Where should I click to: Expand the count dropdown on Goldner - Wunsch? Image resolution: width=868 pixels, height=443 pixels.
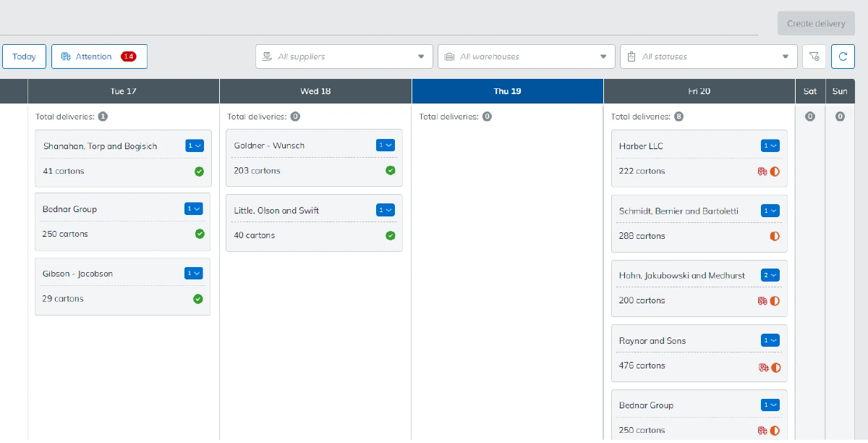coord(386,145)
